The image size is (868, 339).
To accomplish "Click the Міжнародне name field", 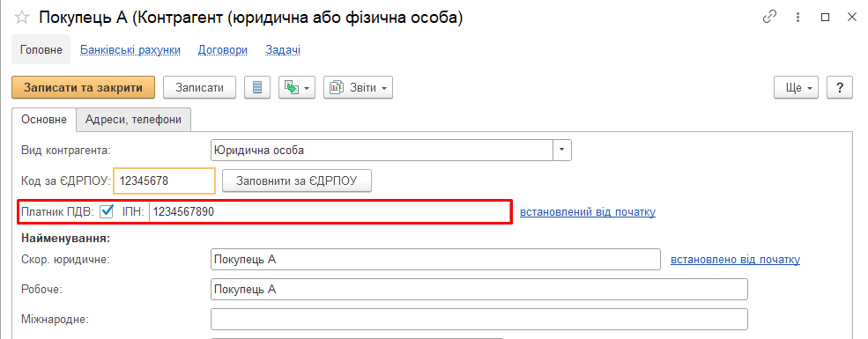I will [479, 319].
